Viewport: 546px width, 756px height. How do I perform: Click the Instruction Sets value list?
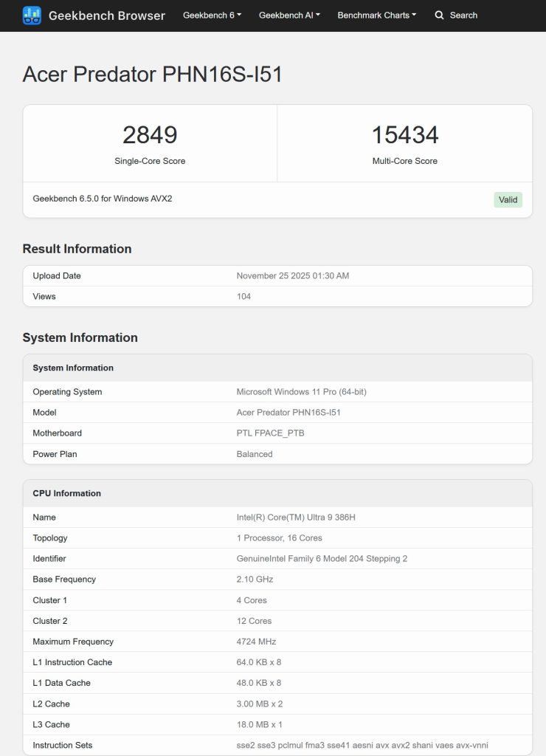362,745
